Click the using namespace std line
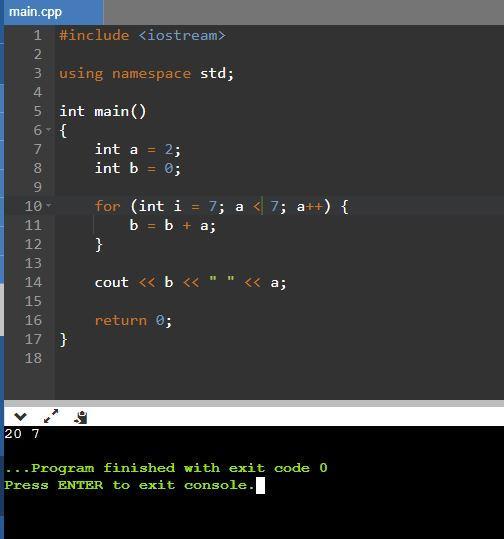This screenshot has width=504, height=539. click(146, 74)
